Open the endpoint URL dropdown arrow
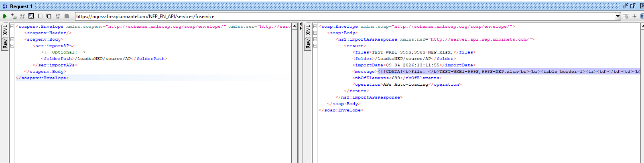 pos(618,16)
